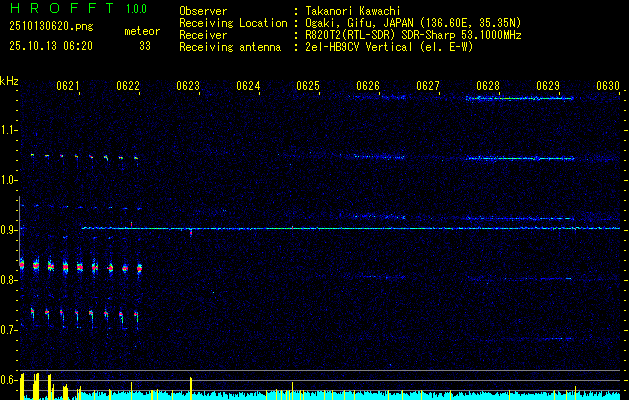Click the meteor count value 33
The height and width of the screenshot is (400, 629).
[x=145, y=46]
